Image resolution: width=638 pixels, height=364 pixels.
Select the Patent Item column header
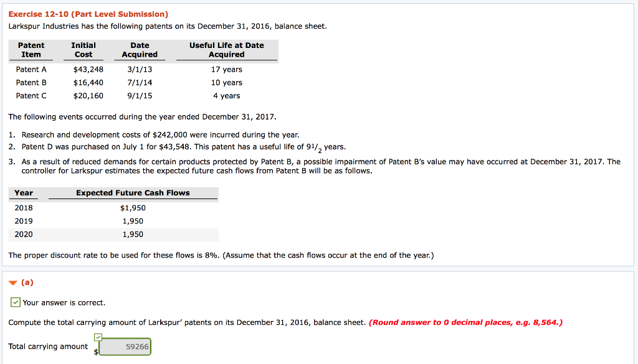click(31, 49)
